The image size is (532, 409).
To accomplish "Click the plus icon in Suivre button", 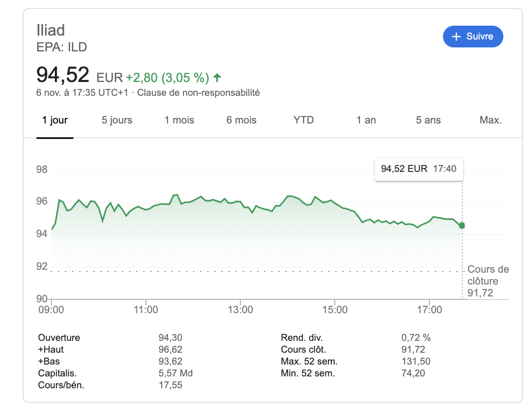I will (456, 37).
